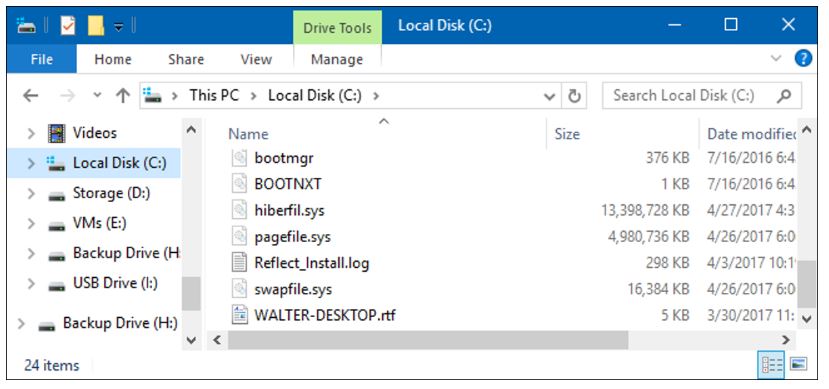The image size is (829, 389).
Task: Expand the Storage (D:) tree node
Action: [x=31, y=194]
